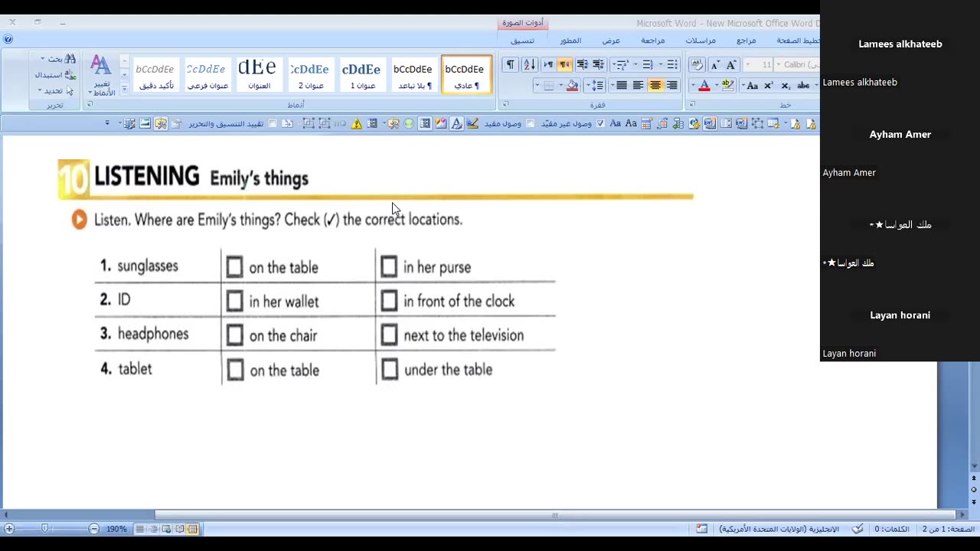This screenshot has width=980, height=551.
Task: Toggle strikethrough formatting
Action: [803, 85]
